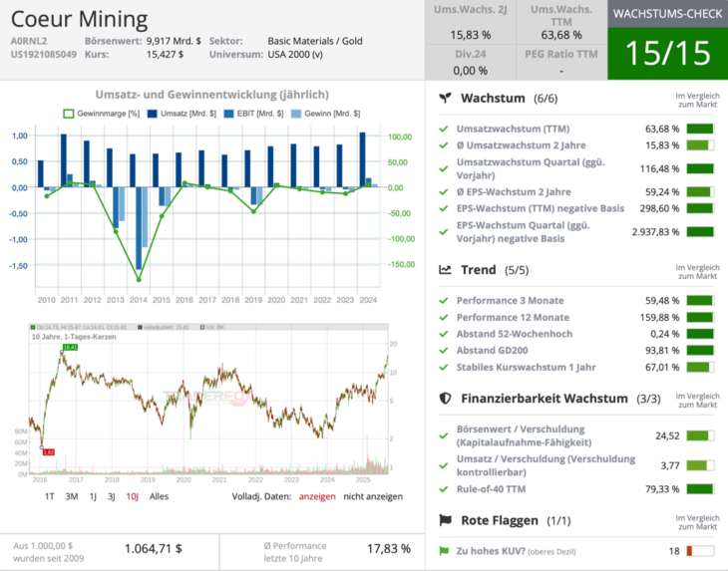Click the Finanzierbarkeit shield icon
The height and width of the screenshot is (571, 728).
coord(445,398)
